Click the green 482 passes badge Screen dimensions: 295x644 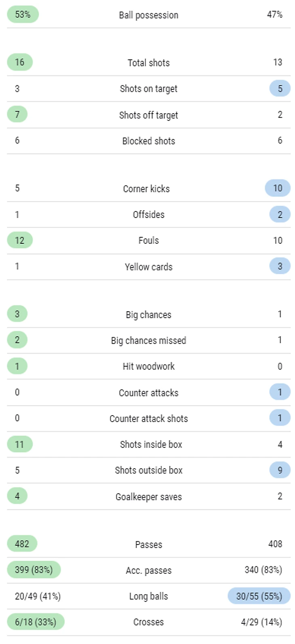coord(22,544)
